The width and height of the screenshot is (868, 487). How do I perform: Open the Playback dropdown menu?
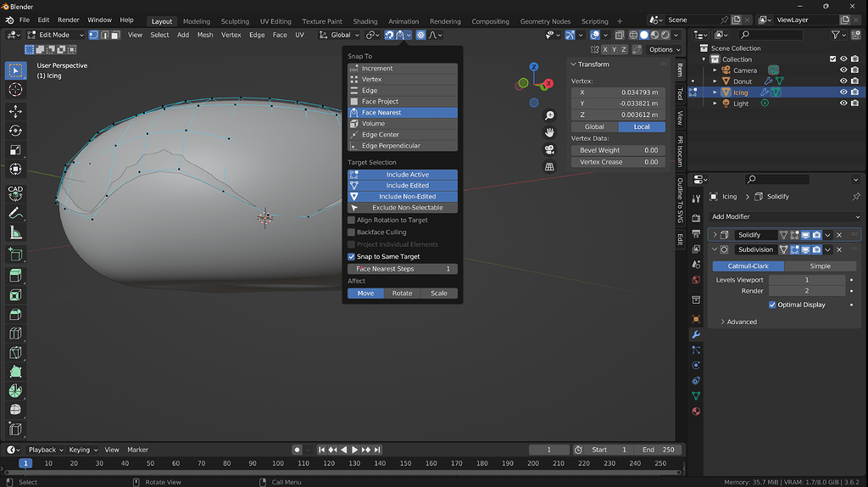(46, 450)
